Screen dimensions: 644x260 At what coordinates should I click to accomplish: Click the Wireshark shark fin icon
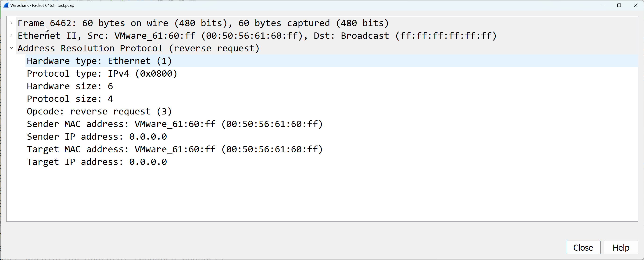pyautogui.click(x=6, y=5)
